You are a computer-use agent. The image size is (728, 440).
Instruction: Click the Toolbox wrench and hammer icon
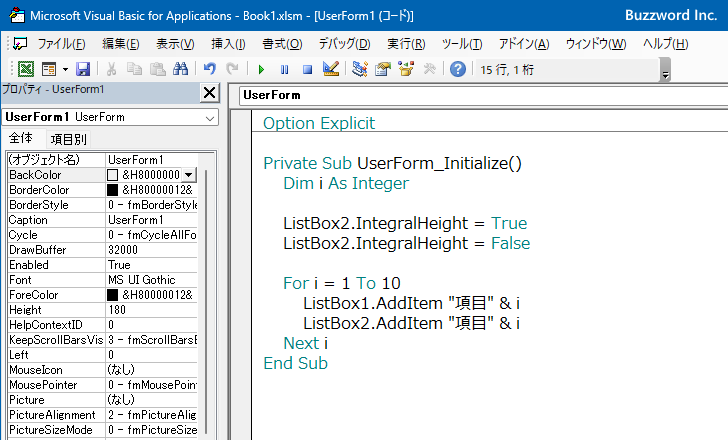[x=429, y=69]
